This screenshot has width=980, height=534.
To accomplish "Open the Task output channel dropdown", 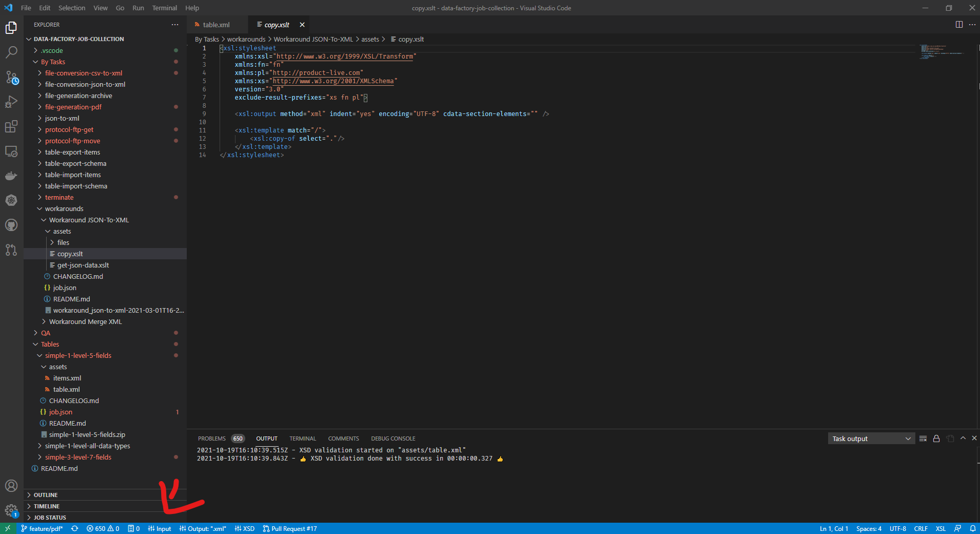I will 871,438.
